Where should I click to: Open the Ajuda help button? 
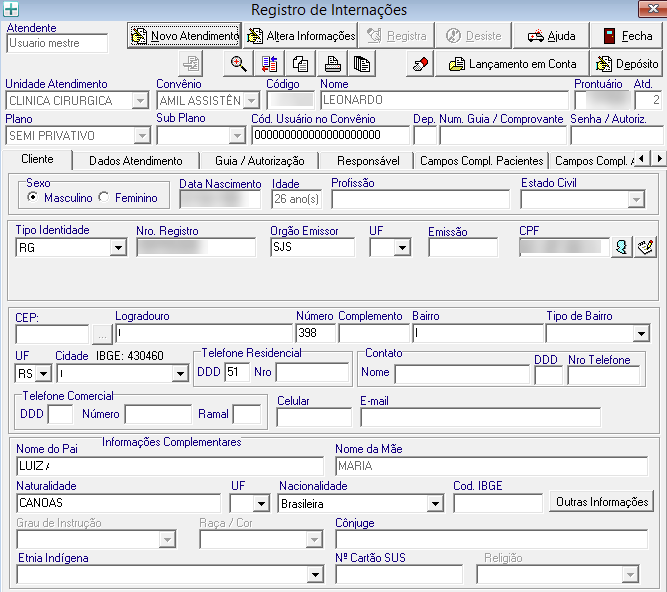pyautogui.click(x=551, y=36)
